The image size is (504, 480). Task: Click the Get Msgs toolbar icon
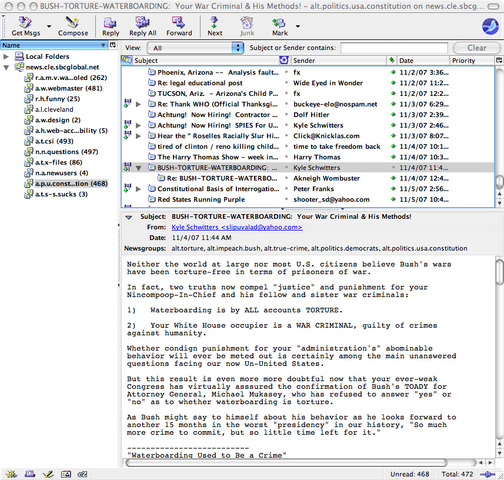(x=26, y=26)
